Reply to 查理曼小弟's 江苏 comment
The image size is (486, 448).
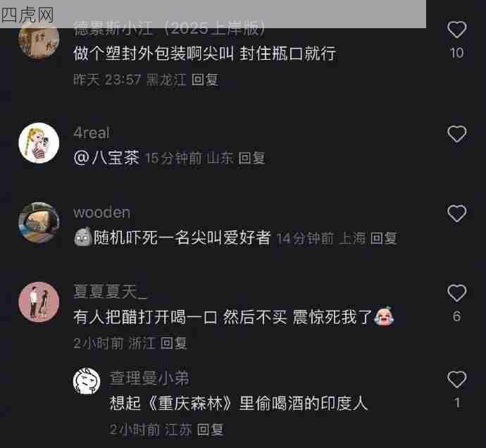click(211, 430)
